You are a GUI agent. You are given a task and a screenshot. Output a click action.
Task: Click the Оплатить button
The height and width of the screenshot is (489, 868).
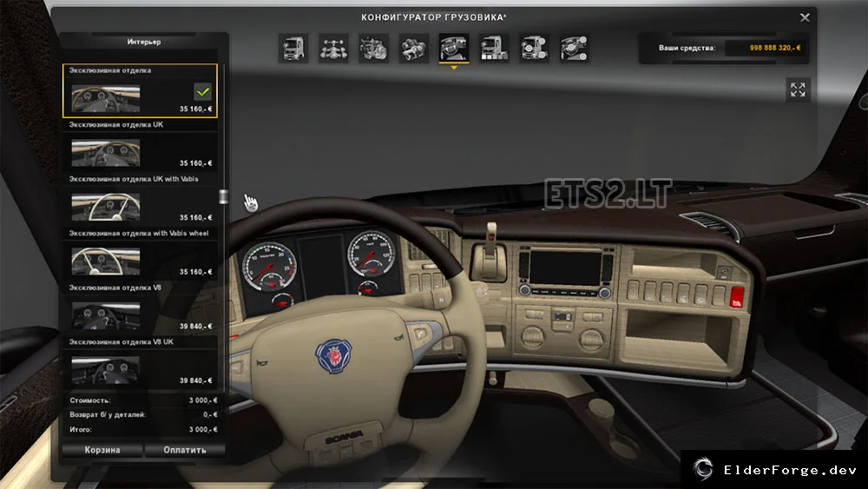click(185, 450)
